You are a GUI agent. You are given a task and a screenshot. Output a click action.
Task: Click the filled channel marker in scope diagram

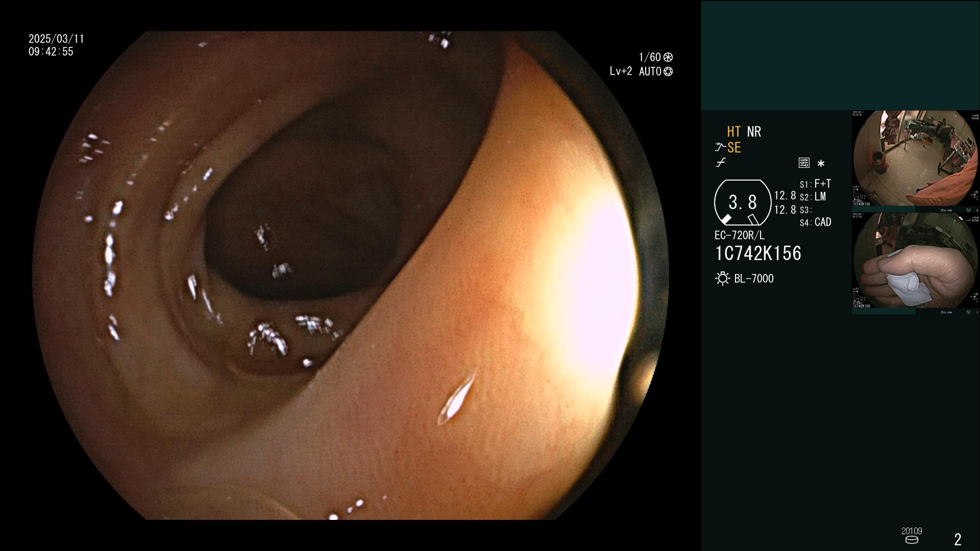(x=726, y=219)
